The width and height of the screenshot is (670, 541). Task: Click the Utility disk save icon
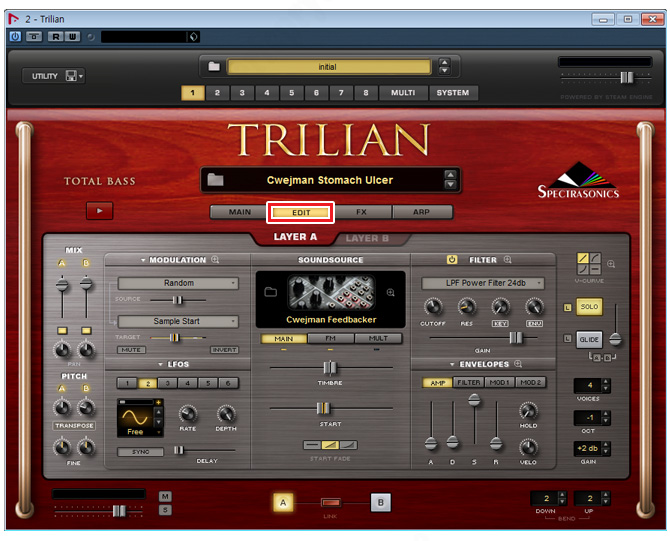[x=71, y=76]
